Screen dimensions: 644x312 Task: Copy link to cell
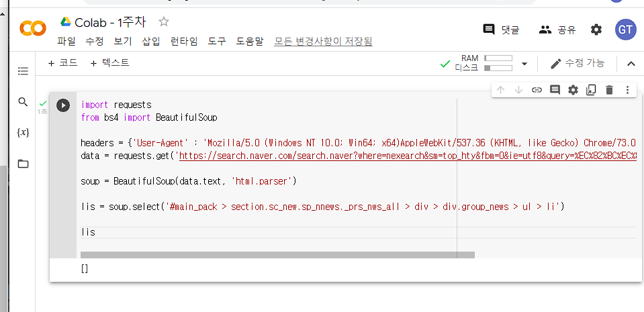click(x=537, y=90)
